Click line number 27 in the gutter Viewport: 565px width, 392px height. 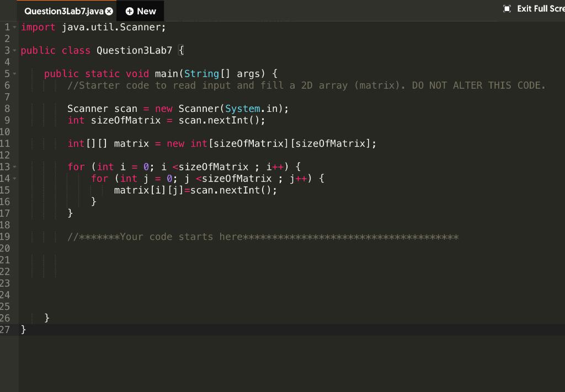5,330
